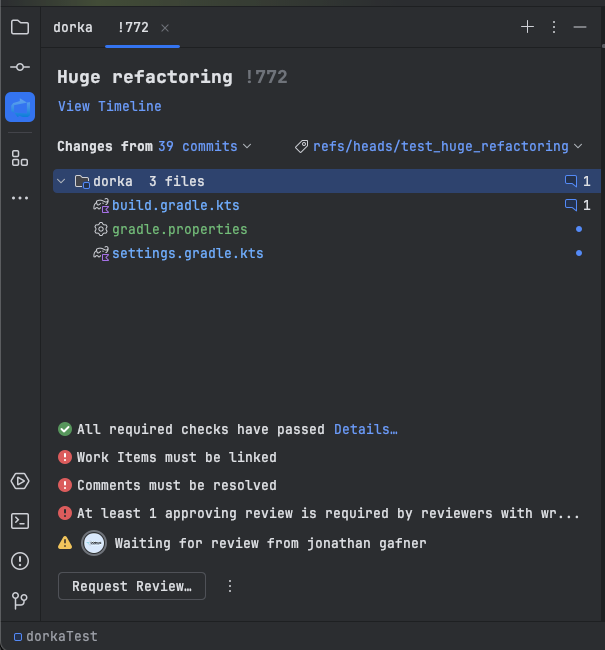The height and width of the screenshot is (650, 605).
Task: Select the build.gradle.kts file
Action: 176,206
